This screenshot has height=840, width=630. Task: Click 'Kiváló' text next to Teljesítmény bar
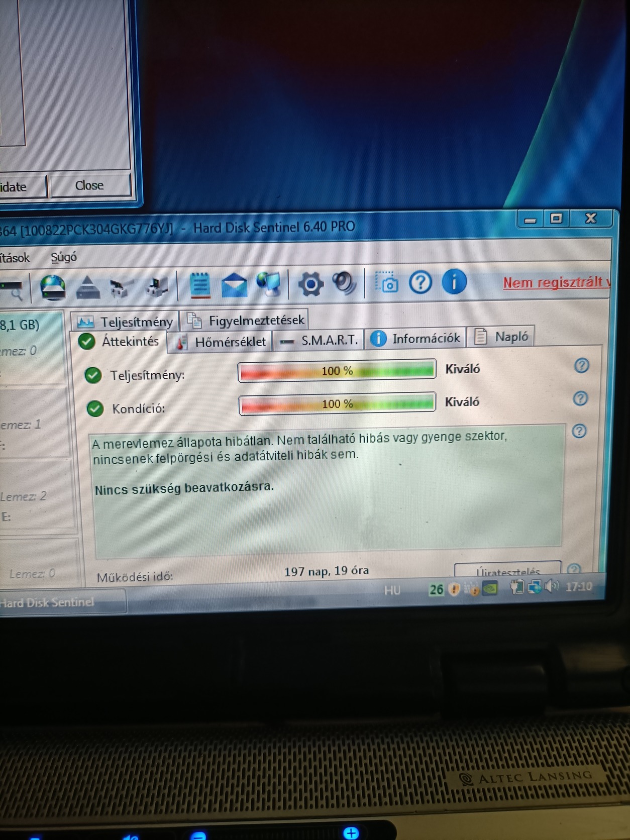tap(462, 369)
